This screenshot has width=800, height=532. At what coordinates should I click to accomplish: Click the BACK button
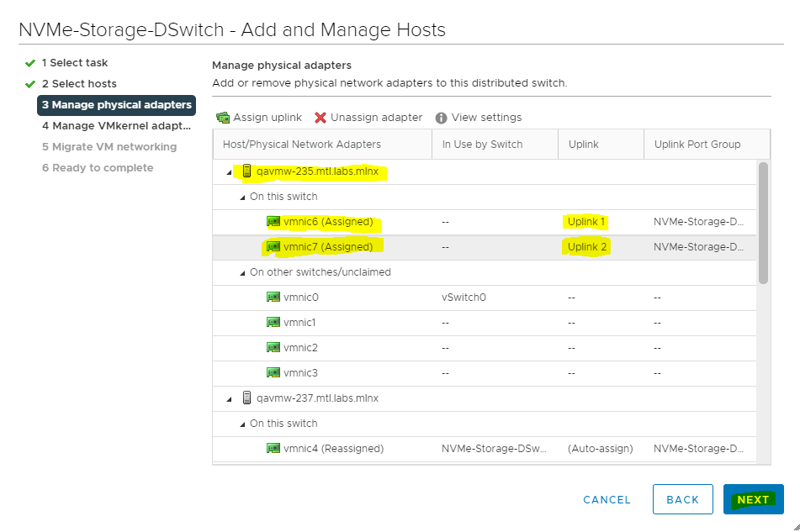683,499
